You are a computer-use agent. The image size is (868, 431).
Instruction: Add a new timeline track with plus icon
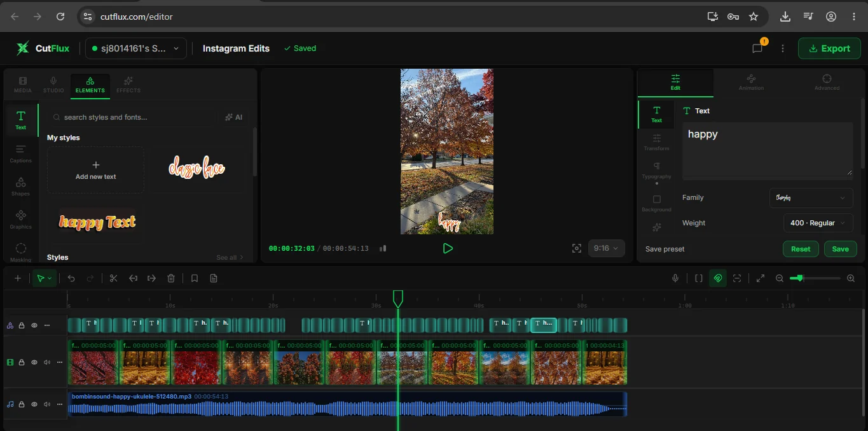(x=18, y=278)
